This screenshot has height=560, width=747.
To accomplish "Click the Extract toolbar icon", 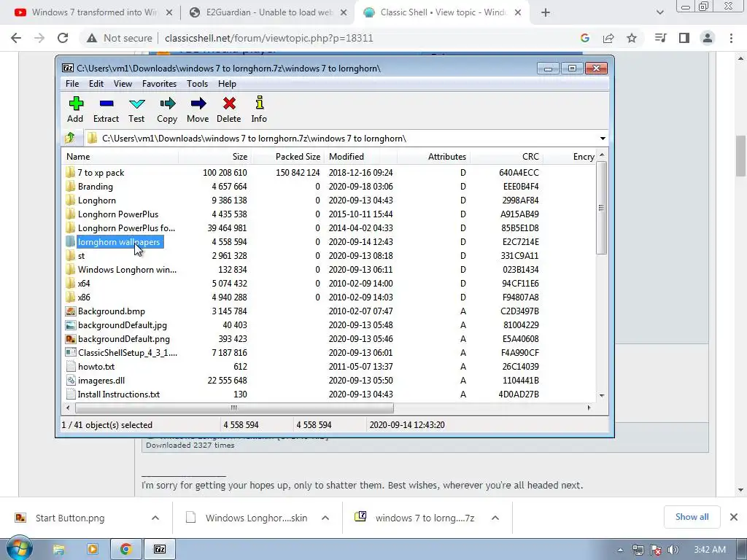I will tap(107, 104).
